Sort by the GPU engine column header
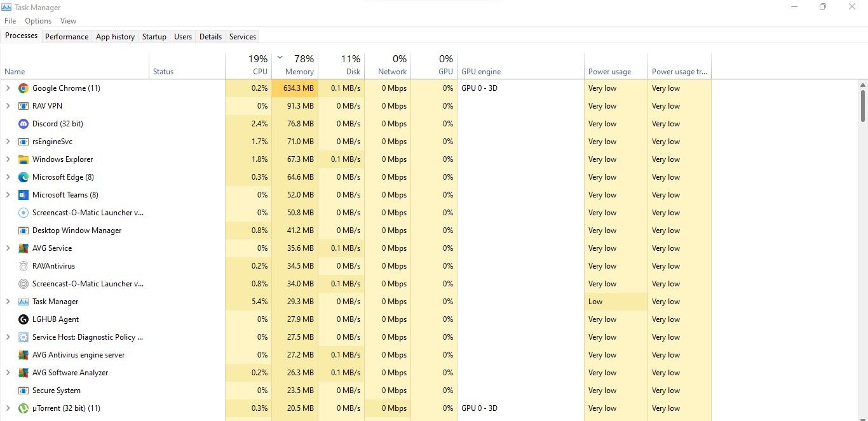 coord(520,65)
